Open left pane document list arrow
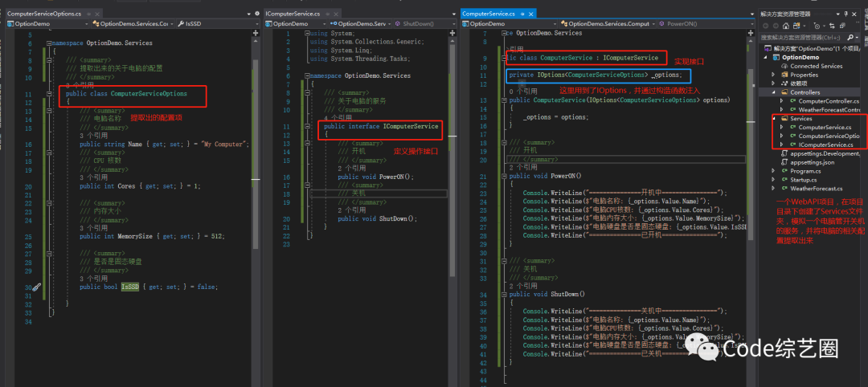This screenshot has height=387, width=868. (x=248, y=14)
